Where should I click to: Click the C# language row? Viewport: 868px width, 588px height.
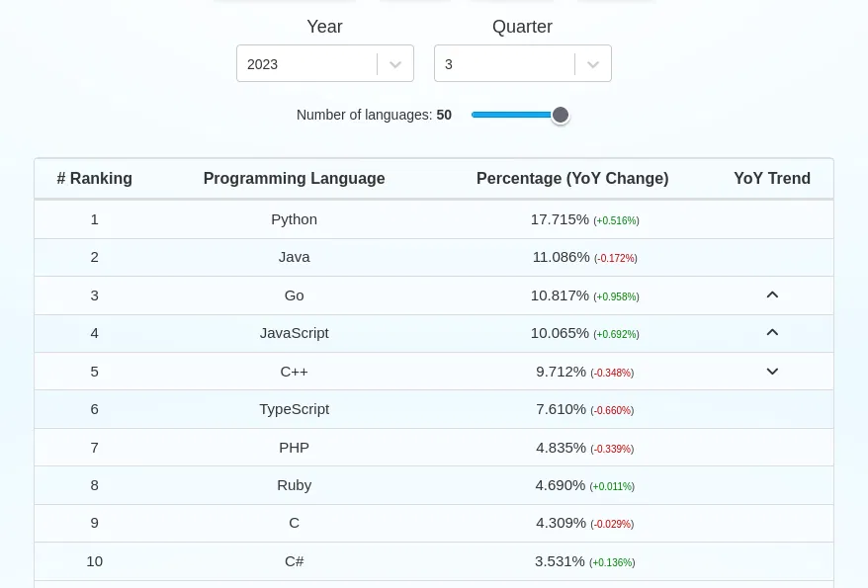294,561
